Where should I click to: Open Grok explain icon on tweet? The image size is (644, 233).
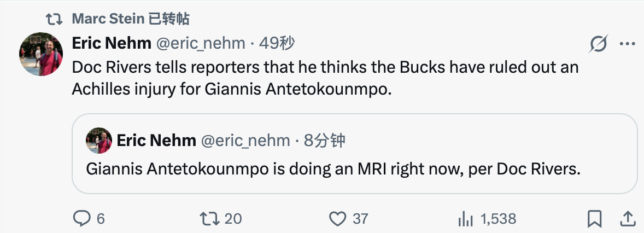coord(599,44)
